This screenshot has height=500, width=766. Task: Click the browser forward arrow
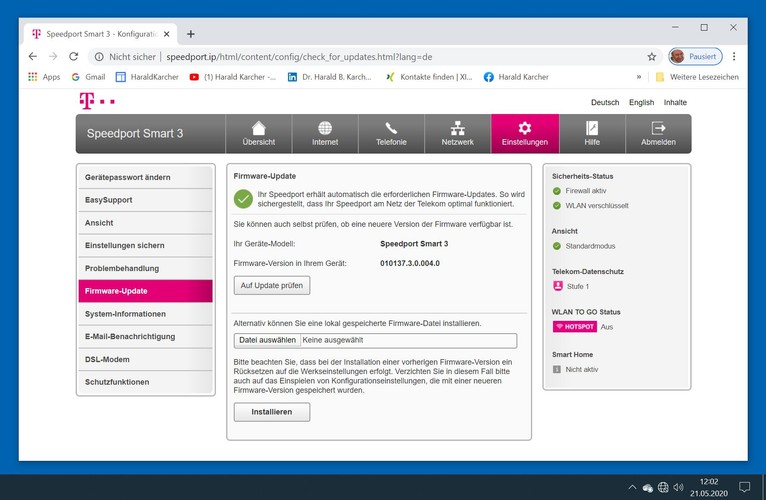pyautogui.click(x=53, y=57)
